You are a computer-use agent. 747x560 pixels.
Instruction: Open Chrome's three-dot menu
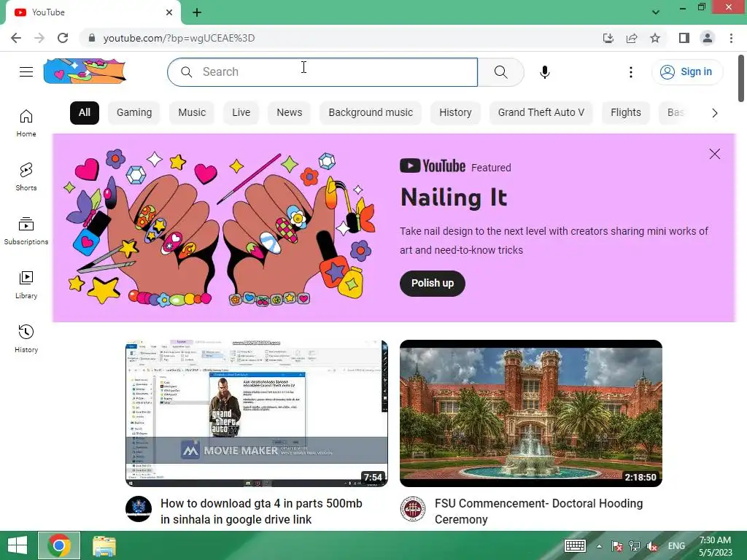tap(731, 38)
